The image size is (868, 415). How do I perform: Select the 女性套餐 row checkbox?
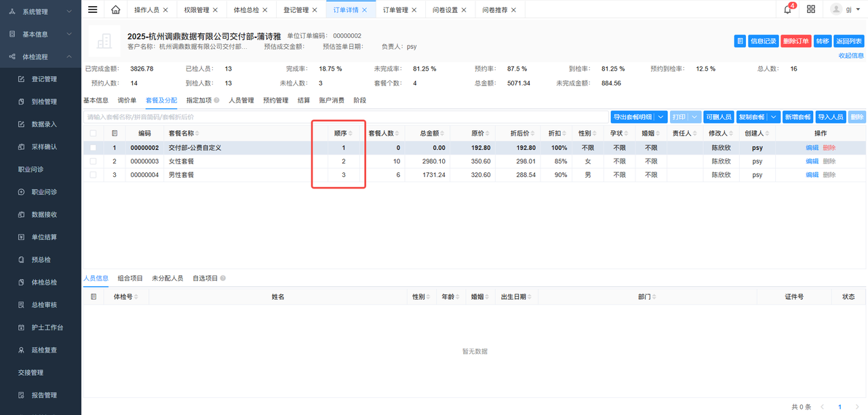click(93, 161)
